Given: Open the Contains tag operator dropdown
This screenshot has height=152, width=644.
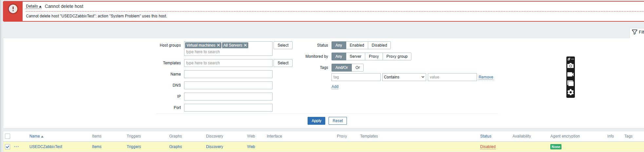Looking at the screenshot, I should (x=404, y=77).
